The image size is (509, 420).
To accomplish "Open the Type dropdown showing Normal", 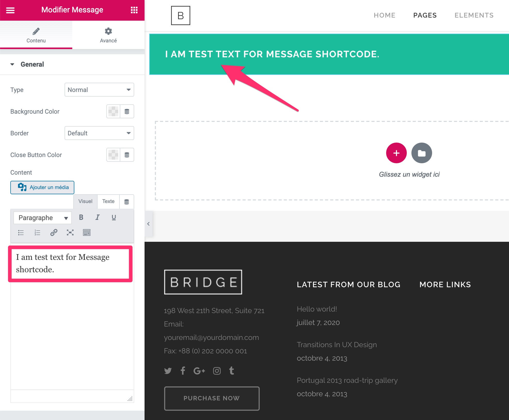I will coord(99,90).
